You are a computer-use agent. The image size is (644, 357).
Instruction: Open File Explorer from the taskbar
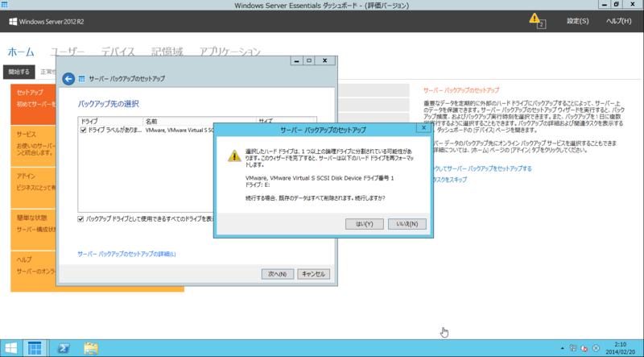point(91,348)
